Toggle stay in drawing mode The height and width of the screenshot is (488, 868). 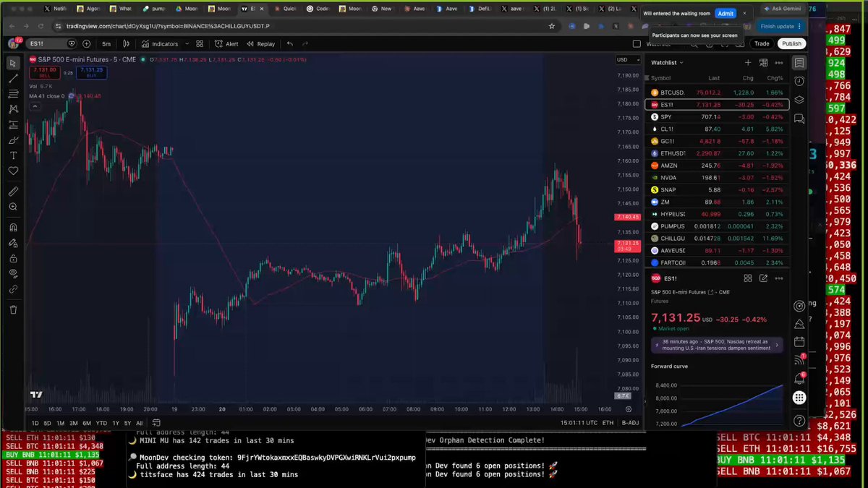[13, 243]
